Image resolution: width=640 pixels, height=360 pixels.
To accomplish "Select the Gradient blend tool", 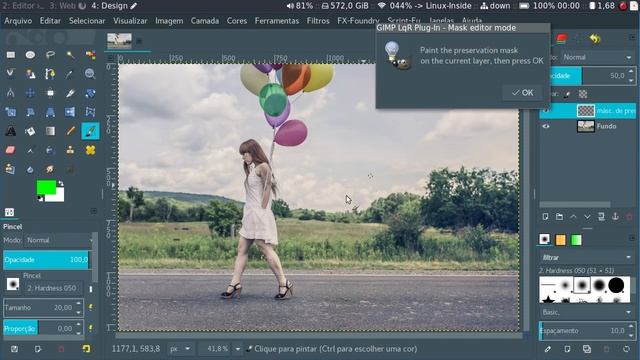I will tap(50, 131).
